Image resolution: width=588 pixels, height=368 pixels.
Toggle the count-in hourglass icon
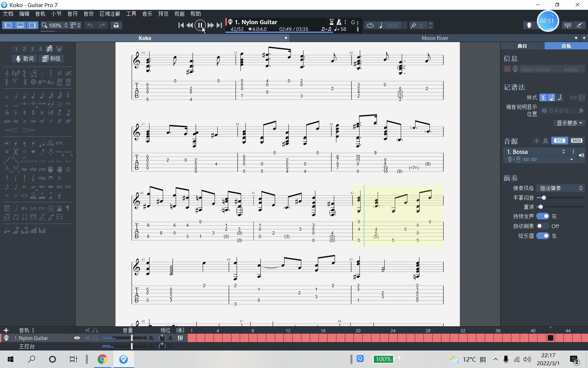point(332,22)
